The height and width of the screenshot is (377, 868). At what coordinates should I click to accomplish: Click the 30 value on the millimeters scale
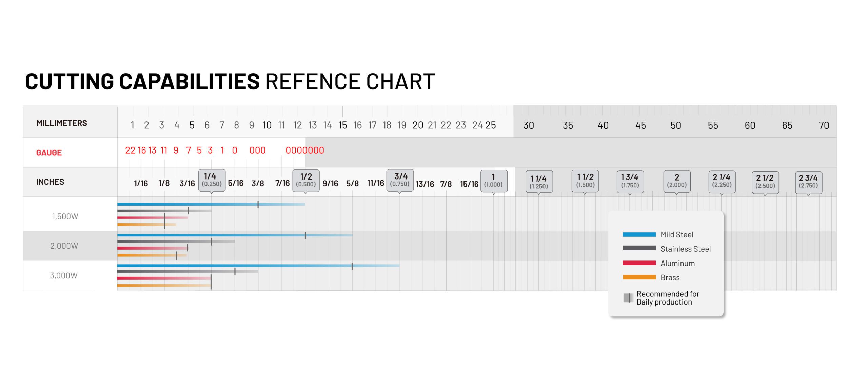point(529,126)
